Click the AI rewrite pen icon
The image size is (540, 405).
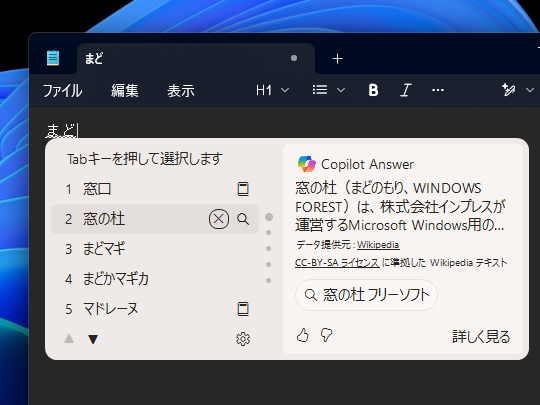tap(508, 90)
